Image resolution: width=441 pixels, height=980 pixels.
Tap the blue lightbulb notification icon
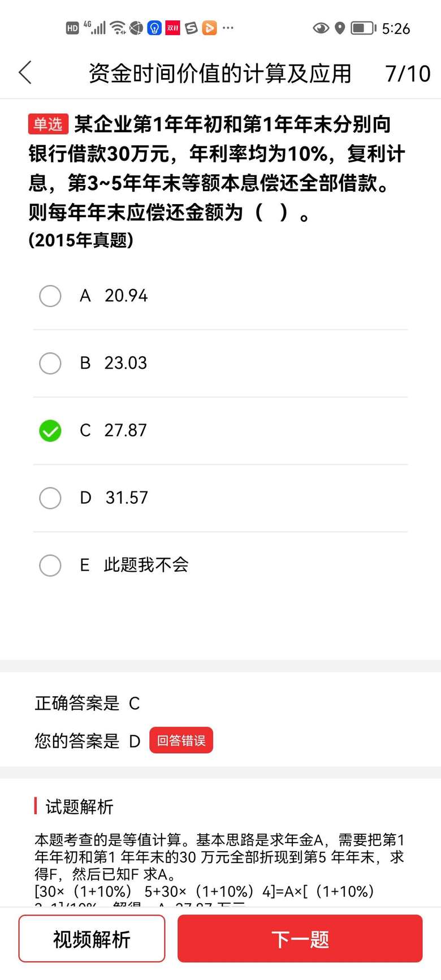[154, 28]
